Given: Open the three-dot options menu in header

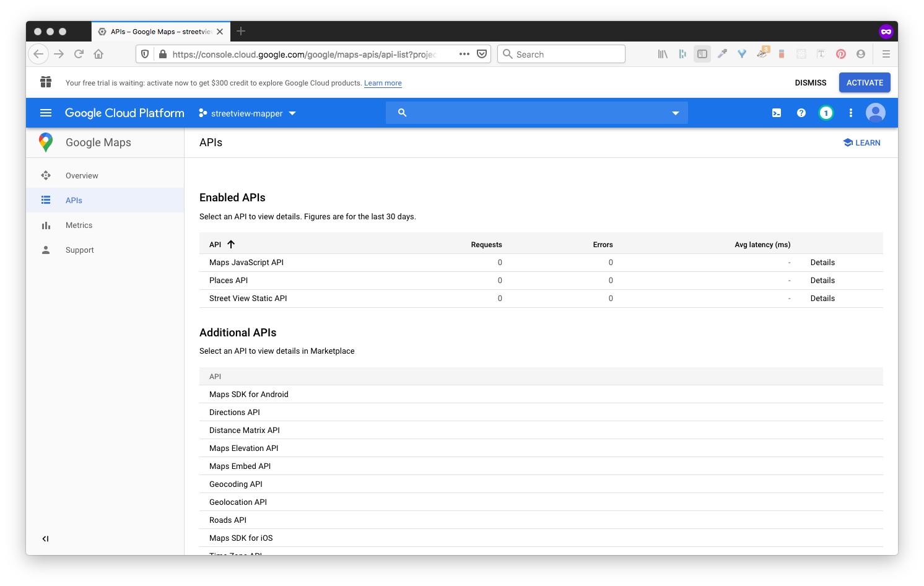Looking at the screenshot, I should 851,113.
